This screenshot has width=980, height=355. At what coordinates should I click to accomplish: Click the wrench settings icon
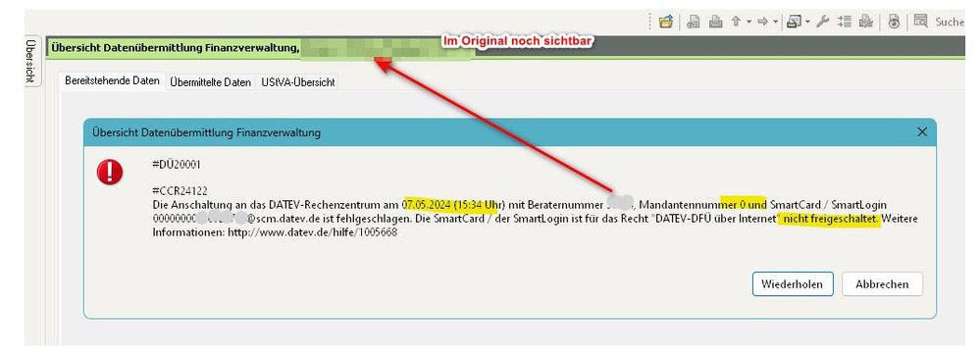click(x=822, y=22)
